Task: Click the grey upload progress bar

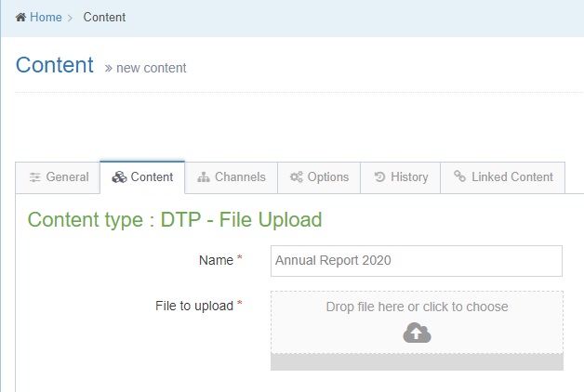Action: [x=417, y=362]
